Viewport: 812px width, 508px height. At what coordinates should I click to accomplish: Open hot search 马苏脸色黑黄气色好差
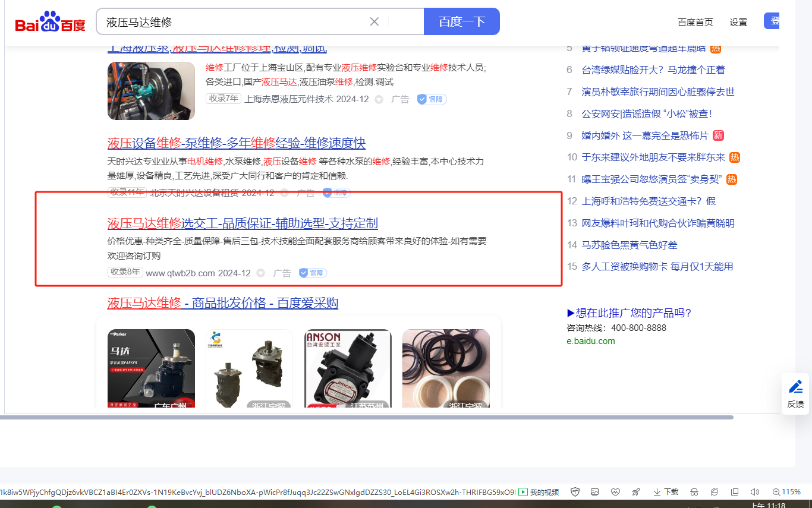[x=630, y=245]
